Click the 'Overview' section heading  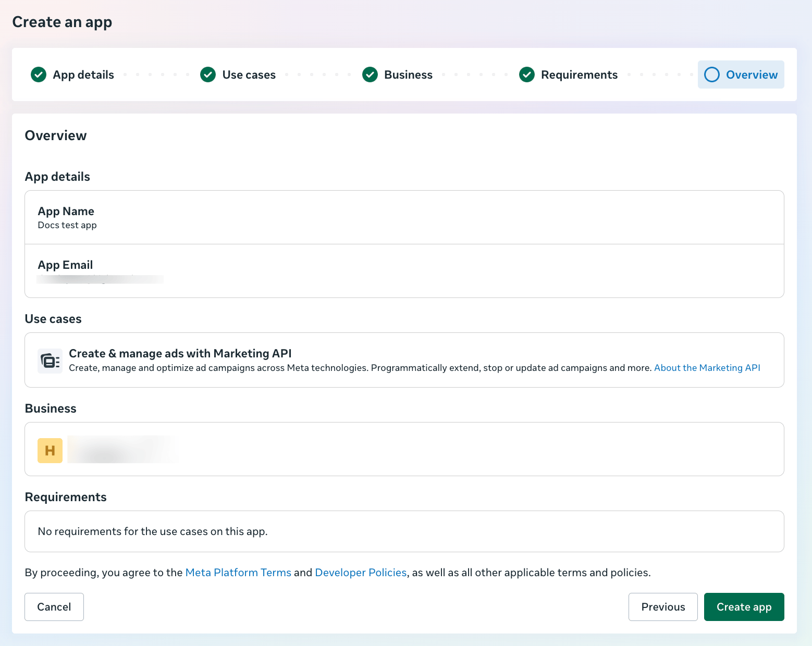coord(56,135)
